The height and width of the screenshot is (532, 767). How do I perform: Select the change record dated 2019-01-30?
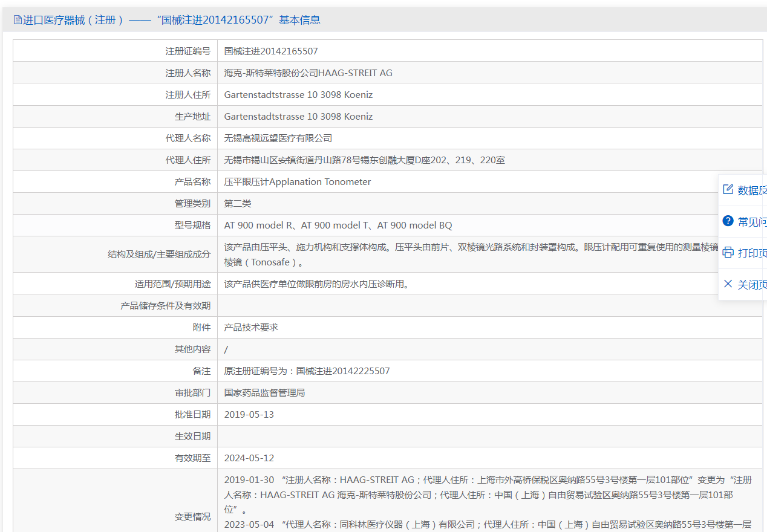(x=488, y=495)
